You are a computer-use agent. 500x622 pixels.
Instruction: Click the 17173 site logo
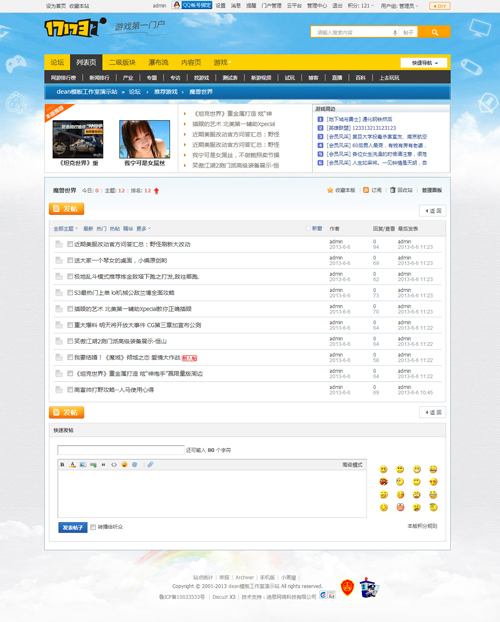click(75, 28)
